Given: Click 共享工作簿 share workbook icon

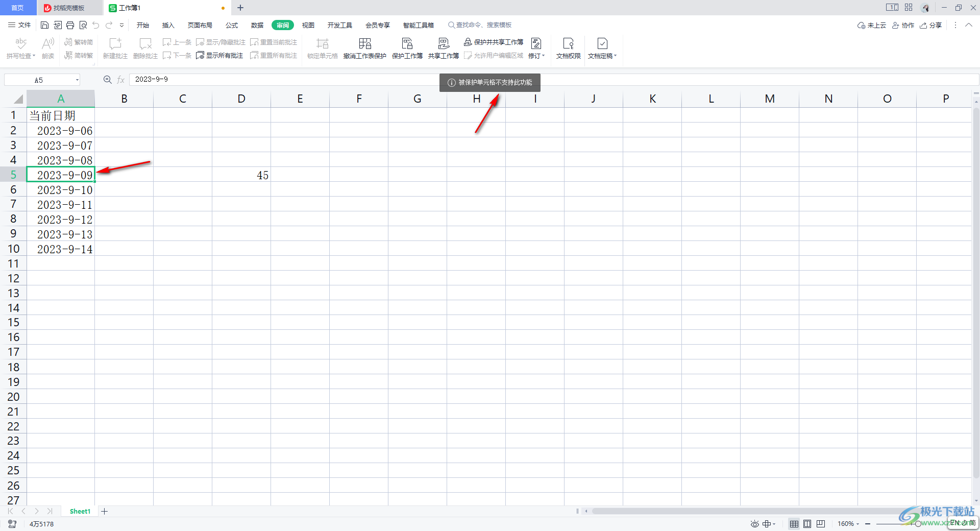Looking at the screenshot, I should tap(444, 49).
